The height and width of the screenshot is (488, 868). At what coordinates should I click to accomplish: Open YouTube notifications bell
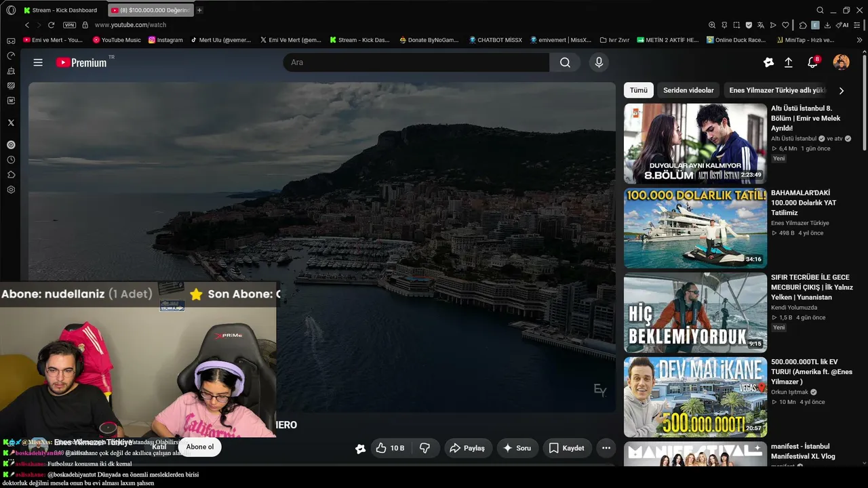click(812, 62)
